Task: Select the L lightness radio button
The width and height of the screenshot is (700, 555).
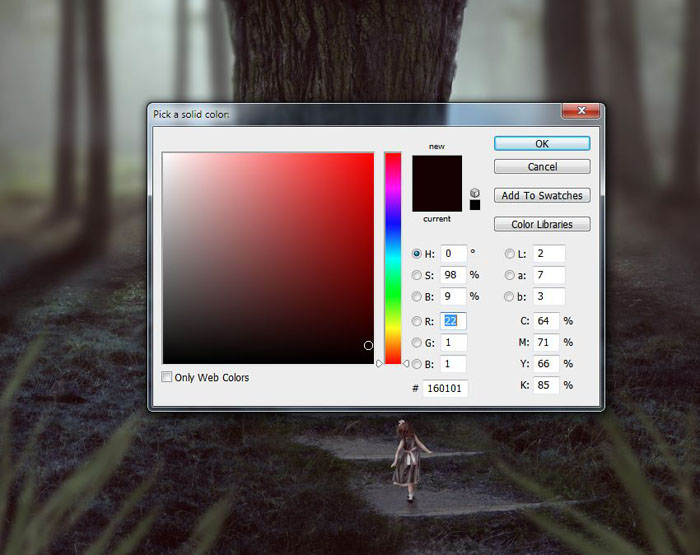Action: pyautogui.click(x=509, y=254)
